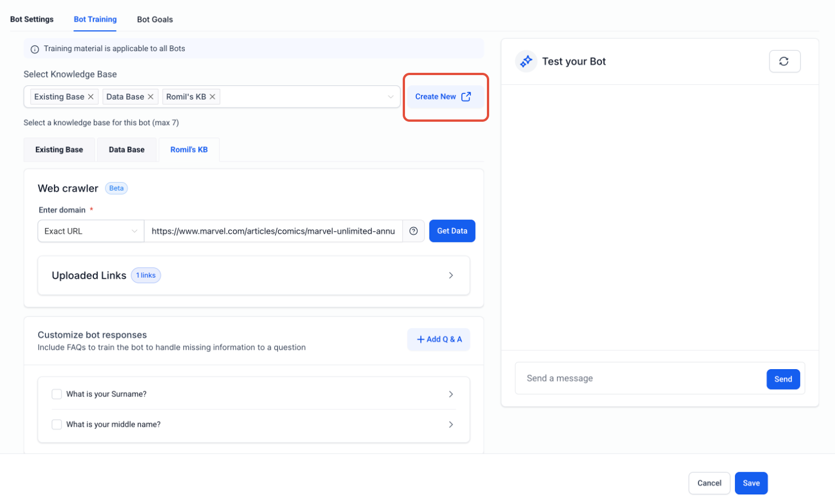
Task: Remove Romil's KB tag with X icon
Action: (x=212, y=97)
